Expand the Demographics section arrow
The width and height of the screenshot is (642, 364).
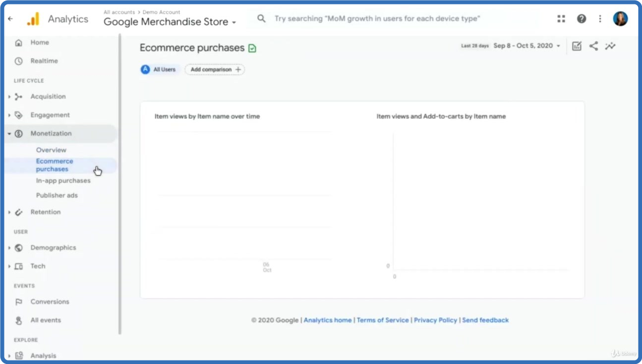9,248
